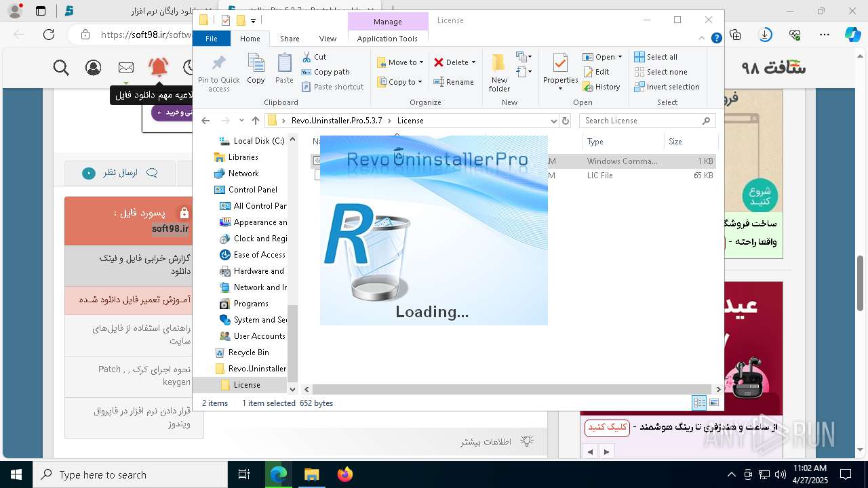
Task: Expand the Move to dropdown
Action: pyautogui.click(x=421, y=62)
